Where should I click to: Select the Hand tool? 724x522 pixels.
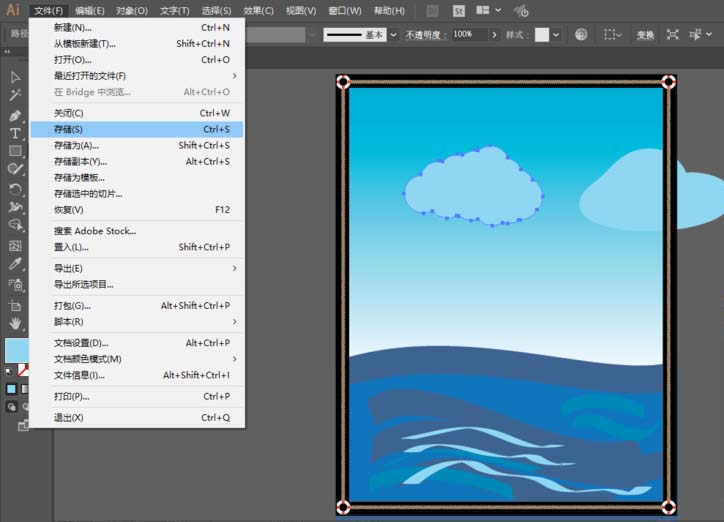point(15,323)
